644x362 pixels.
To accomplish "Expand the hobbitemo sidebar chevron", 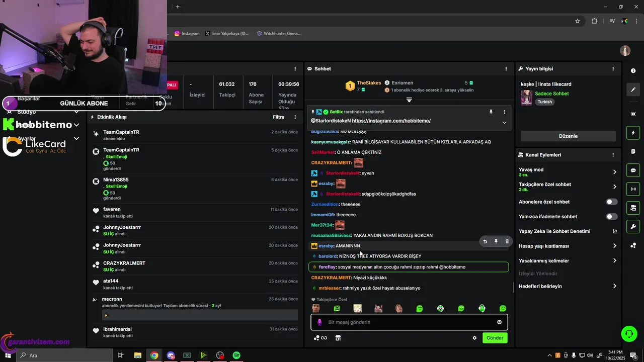I will pyautogui.click(x=76, y=125).
